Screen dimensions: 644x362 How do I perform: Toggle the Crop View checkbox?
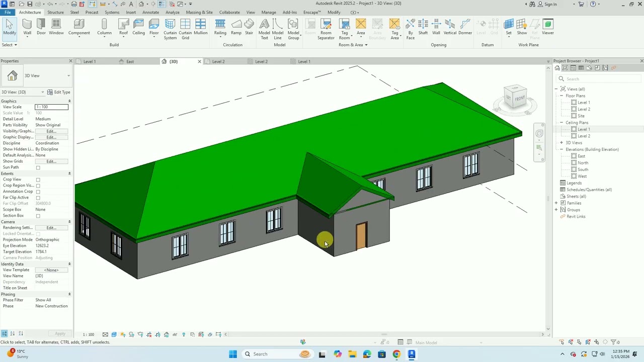pyautogui.click(x=38, y=179)
